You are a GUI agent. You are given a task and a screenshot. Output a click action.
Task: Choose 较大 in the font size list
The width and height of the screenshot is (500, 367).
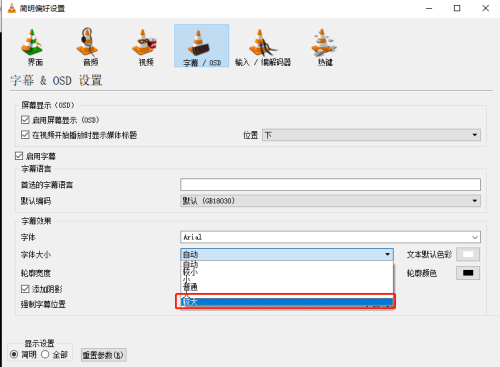[x=287, y=302]
